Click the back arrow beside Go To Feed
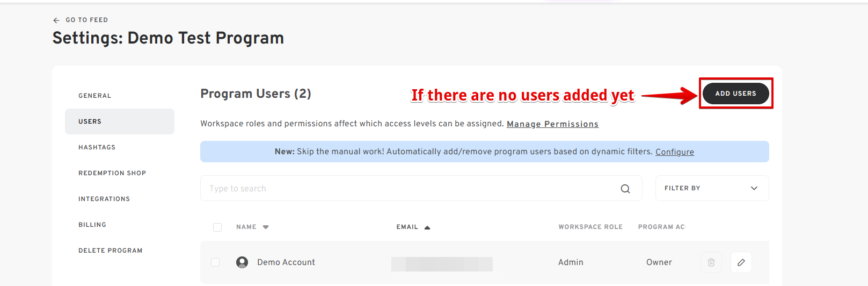Screen dimensions: 868x286 coord(56,20)
